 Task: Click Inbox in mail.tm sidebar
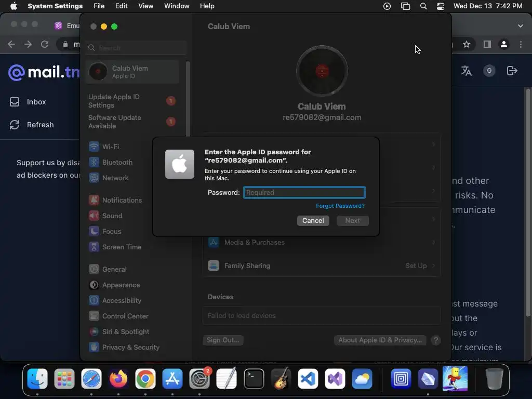(28, 102)
